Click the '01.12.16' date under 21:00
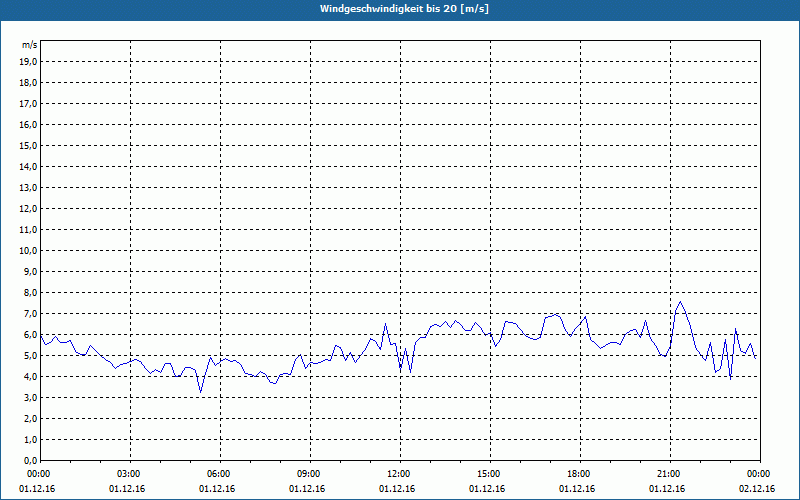Image resolution: width=800 pixels, height=500 pixels. (667, 489)
